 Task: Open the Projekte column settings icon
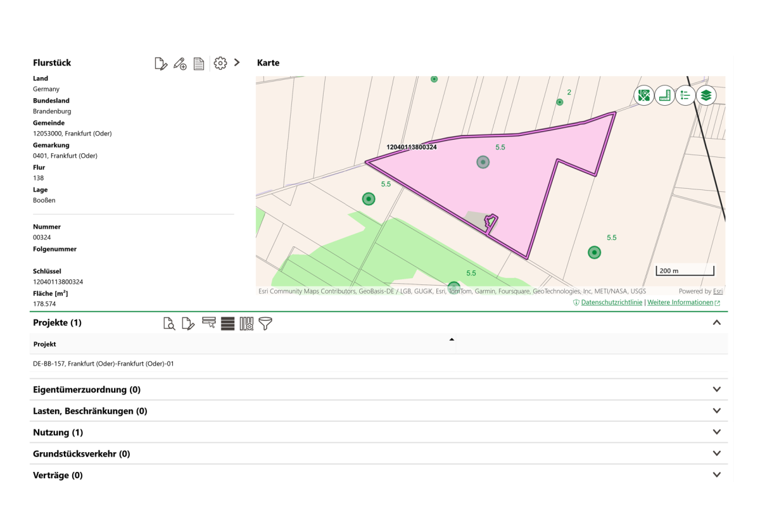[x=246, y=324]
